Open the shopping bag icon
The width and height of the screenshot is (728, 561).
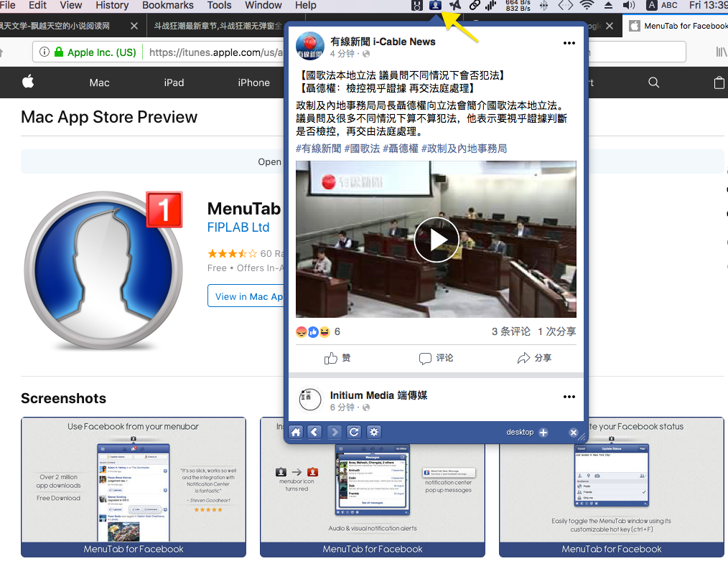pyautogui.click(x=719, y=82)
